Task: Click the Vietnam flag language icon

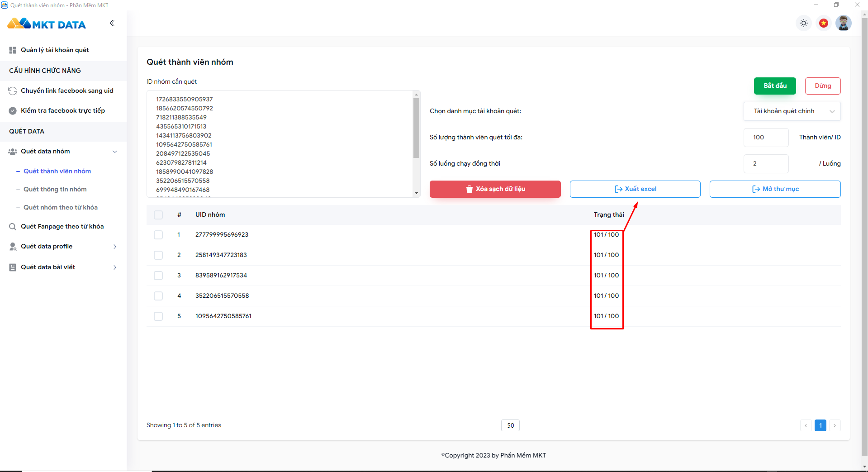Action: pyautogui.click(x=824, y=23)
